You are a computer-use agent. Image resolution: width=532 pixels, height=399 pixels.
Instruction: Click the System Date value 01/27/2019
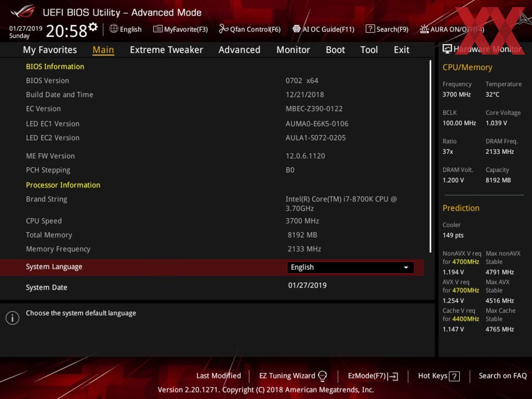point(307,285)
